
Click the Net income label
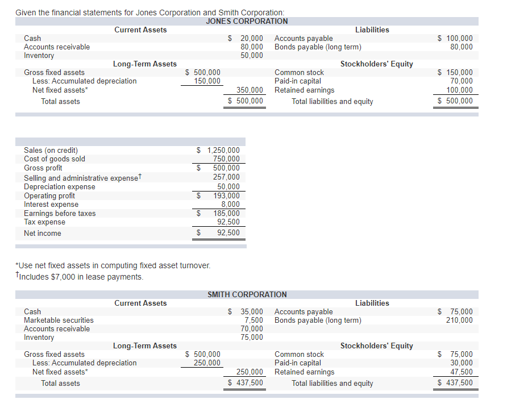tap(43, 234)
